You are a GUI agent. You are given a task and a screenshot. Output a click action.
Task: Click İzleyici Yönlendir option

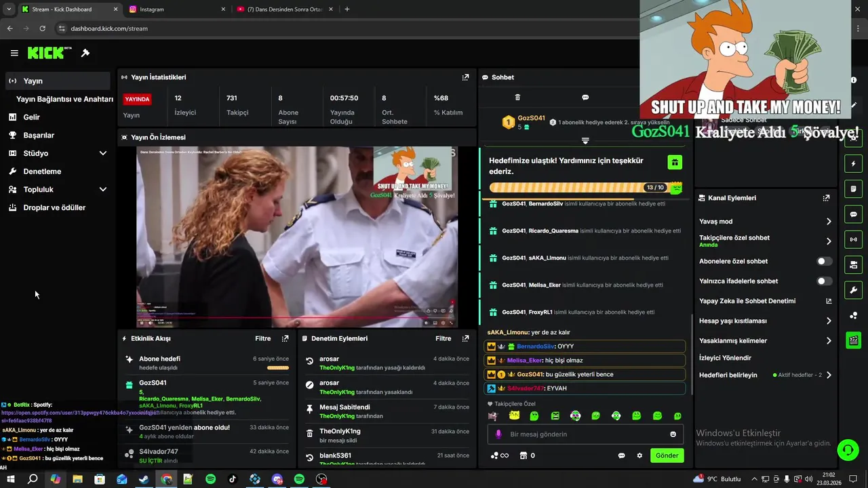(x=725, y=358)
